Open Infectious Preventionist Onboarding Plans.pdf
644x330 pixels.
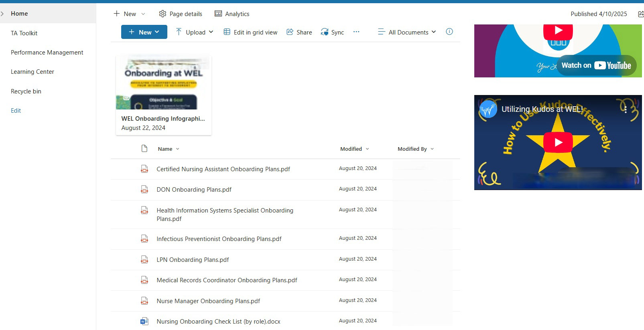click(219, 239)
